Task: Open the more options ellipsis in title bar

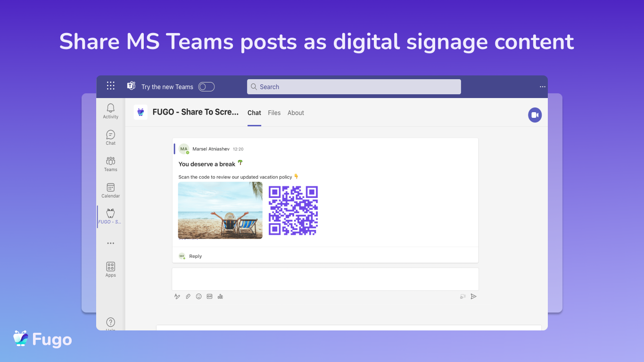Action: tap(543, 87)
